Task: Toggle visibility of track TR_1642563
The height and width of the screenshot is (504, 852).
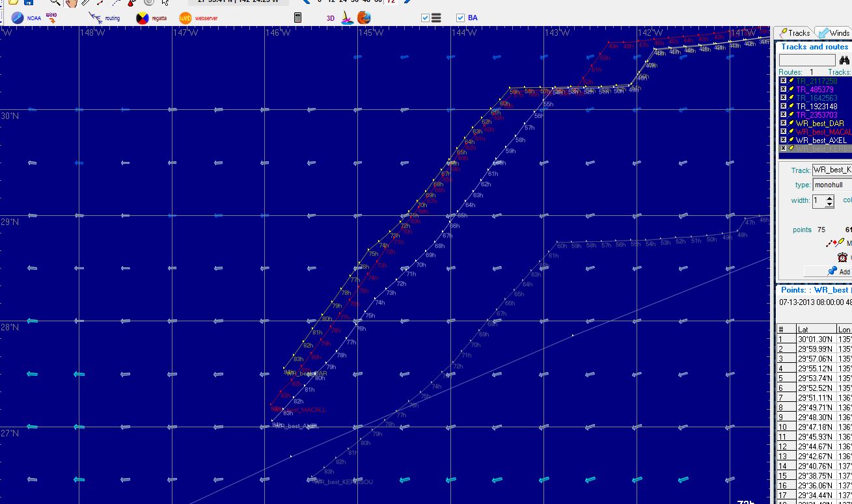Action: 783,98
